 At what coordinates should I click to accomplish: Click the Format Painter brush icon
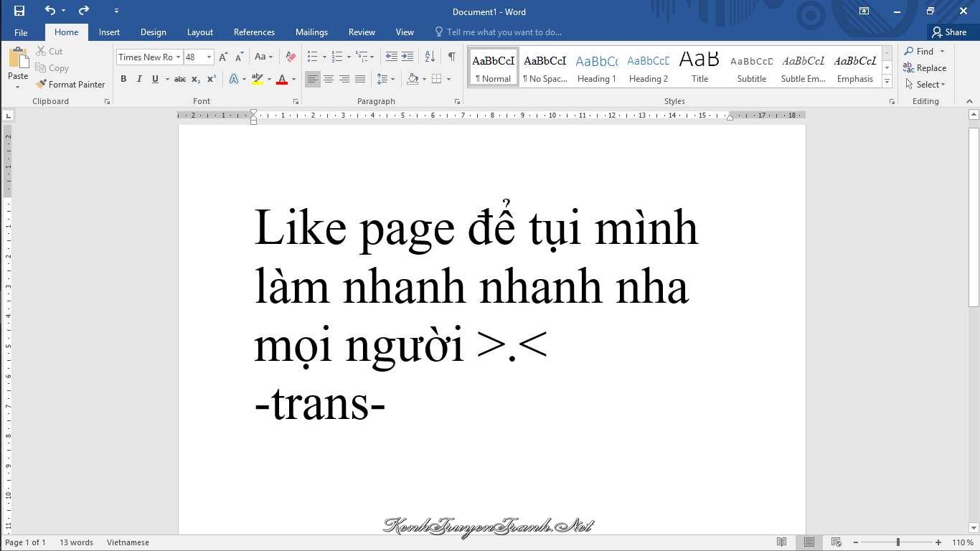pos(42,85)
